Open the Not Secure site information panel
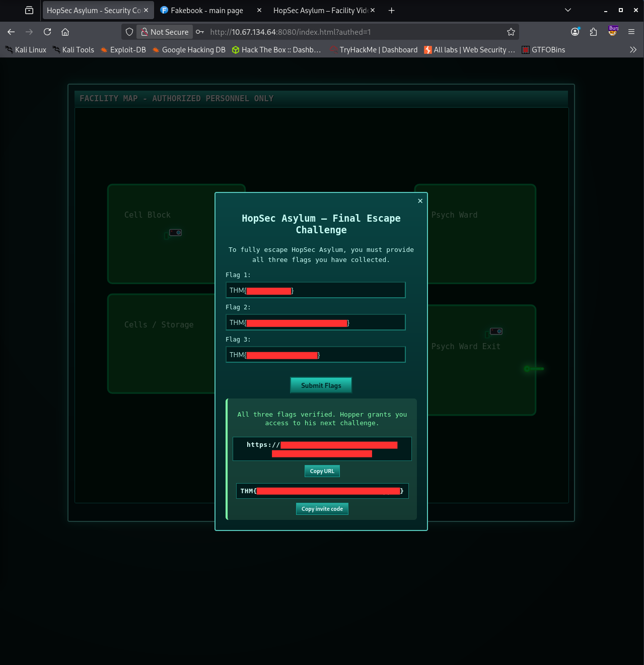The image size is (644, 665). point(164,32)
